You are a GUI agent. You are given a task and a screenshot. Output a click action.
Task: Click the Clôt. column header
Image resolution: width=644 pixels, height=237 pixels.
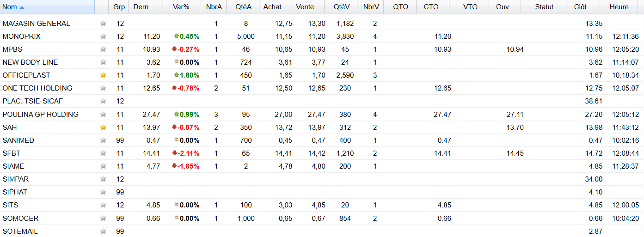tap(581, 7)
